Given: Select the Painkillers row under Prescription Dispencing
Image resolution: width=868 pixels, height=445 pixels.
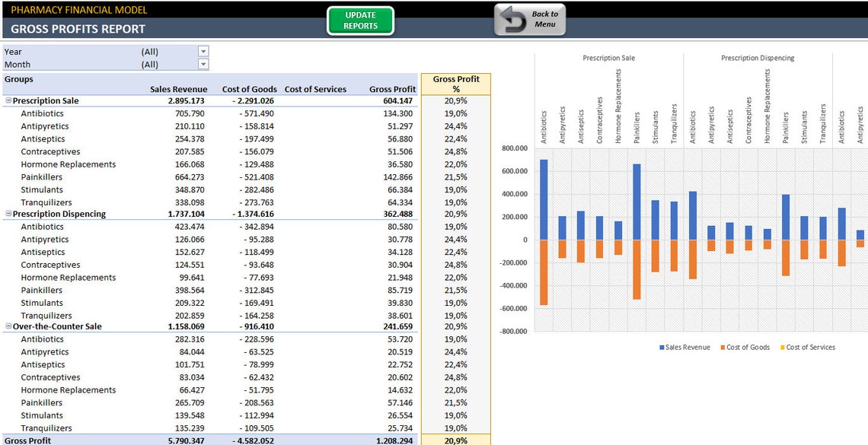Looking at the screenshot, I should [41, 290].
